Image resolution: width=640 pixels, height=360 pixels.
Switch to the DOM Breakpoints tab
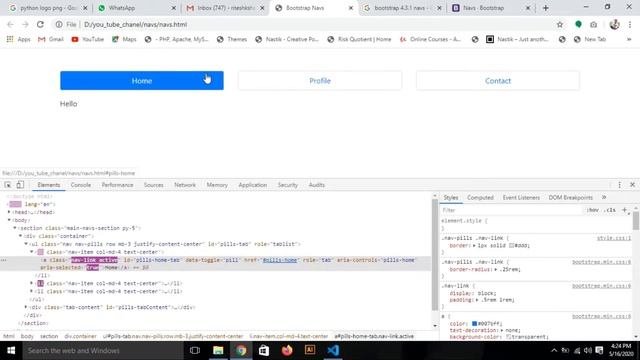[x=571, y=198]
